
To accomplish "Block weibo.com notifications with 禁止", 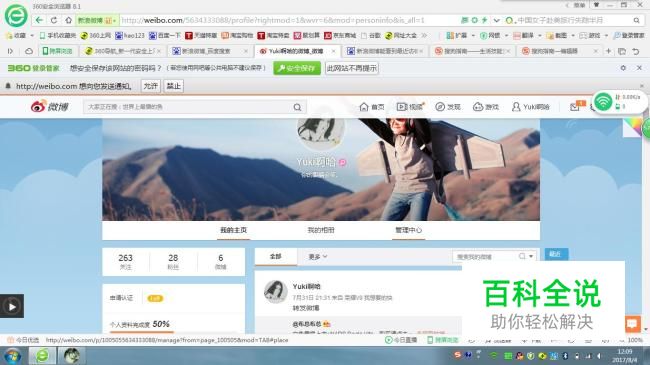I will point(174,86).
